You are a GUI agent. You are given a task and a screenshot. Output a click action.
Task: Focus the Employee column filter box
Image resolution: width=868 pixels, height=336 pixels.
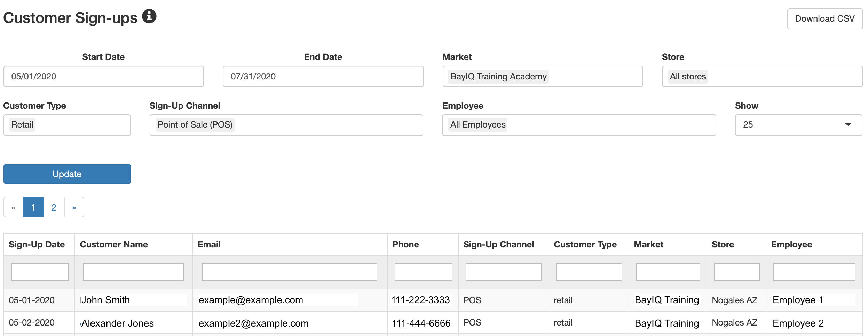814,272
